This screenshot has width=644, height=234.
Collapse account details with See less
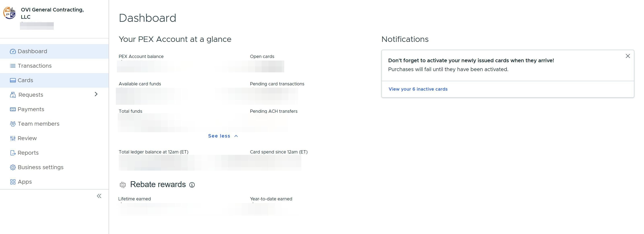pyautogui.click(x=223, y=136)
